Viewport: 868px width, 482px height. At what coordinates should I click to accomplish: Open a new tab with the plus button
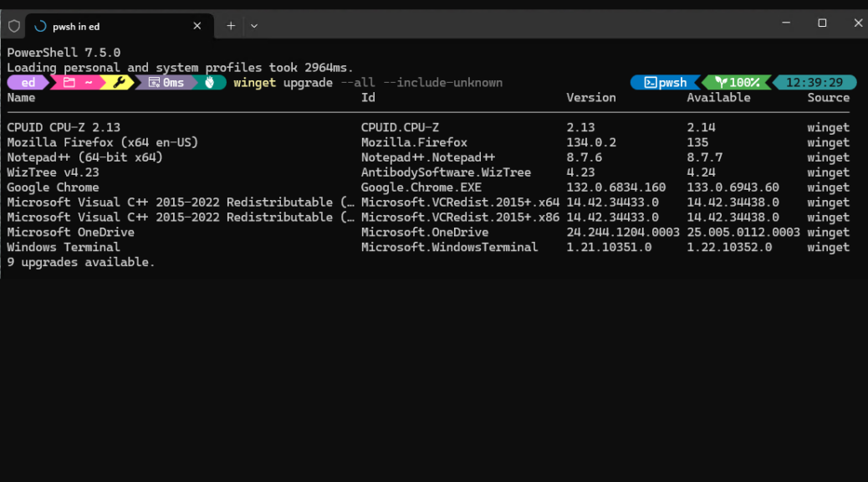[x=231, y=26]
